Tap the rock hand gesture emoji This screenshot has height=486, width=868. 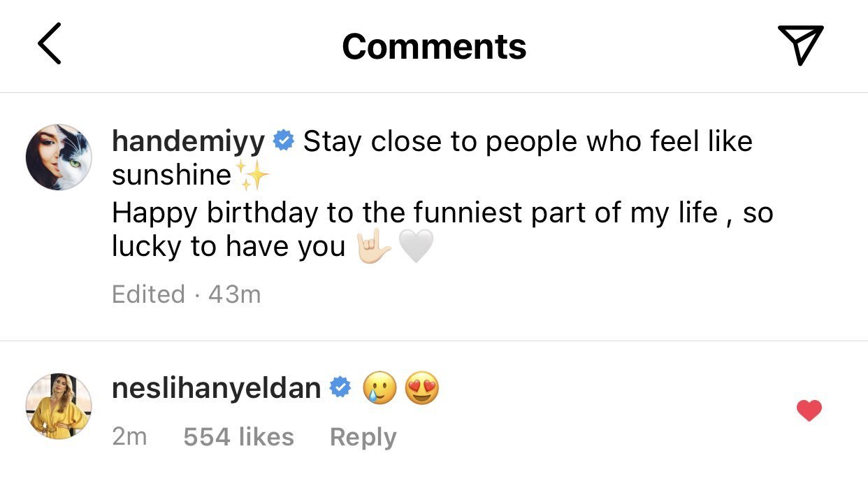pos(373,246)
